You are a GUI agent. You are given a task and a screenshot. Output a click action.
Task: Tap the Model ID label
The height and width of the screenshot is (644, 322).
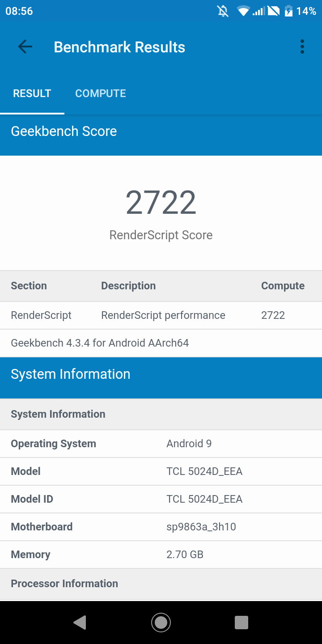(32, 499)
